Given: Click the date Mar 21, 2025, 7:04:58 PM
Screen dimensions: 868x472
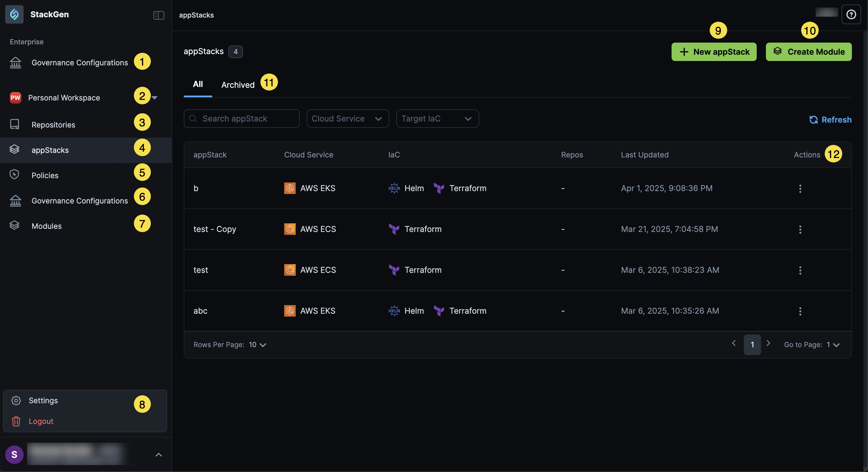Looking at the screenshot, I should coord(670,229).
